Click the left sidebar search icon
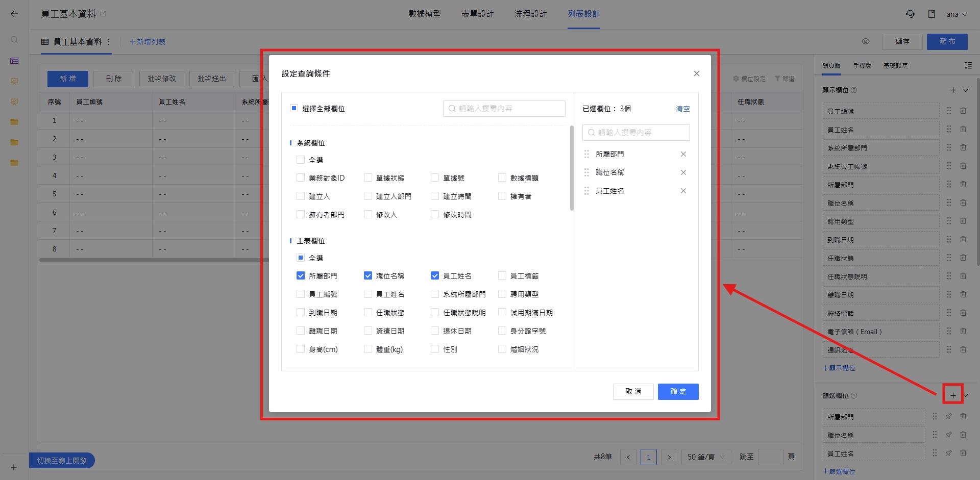Image resolution: width=980 pixels, height=480 pixels. coord(14,40)
